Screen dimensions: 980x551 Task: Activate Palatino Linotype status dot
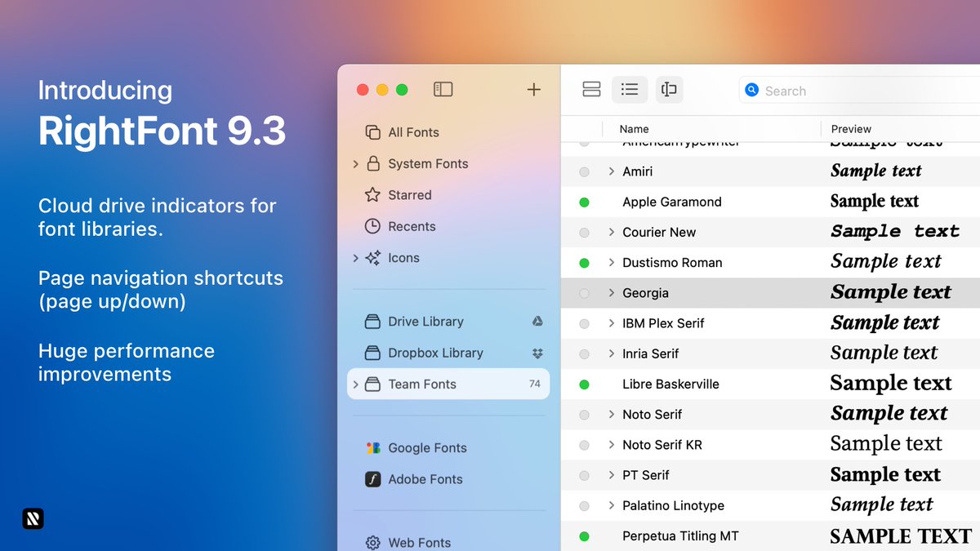click(584, 506)
